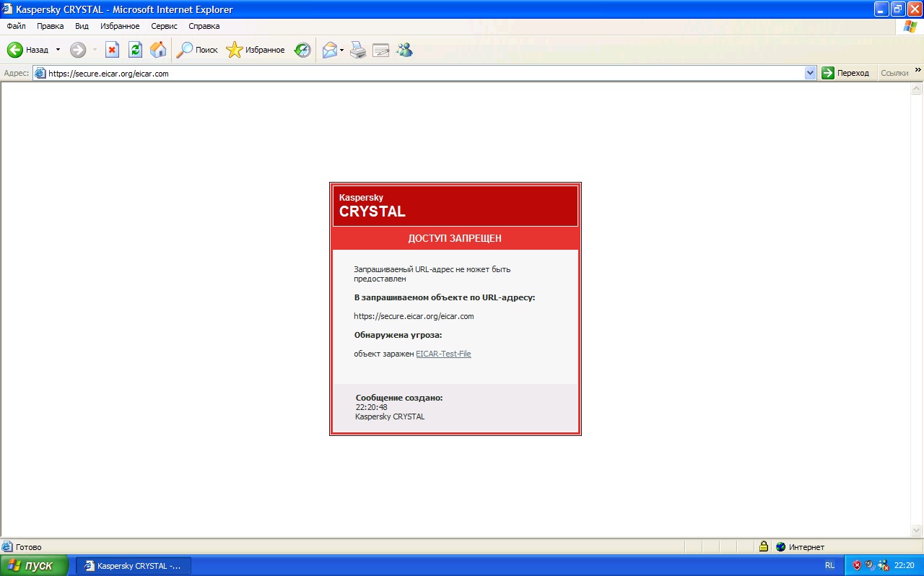This screenshot has height=576, width=924.
Task: Refresh the page with the Refresh icon
Action: (x=135, y=50)
